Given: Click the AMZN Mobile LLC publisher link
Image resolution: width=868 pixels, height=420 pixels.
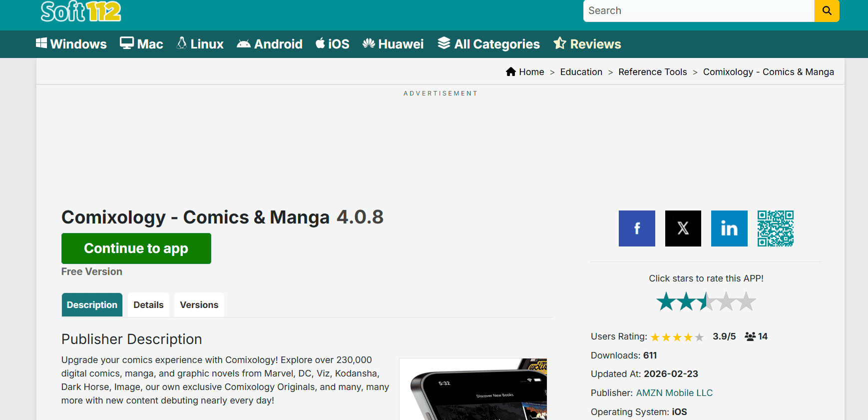Looking at the screenshot, I should click(674, 393).
